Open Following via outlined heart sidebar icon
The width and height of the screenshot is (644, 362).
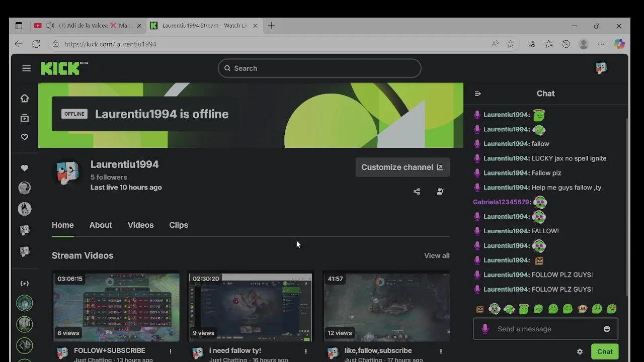(25, 137)
